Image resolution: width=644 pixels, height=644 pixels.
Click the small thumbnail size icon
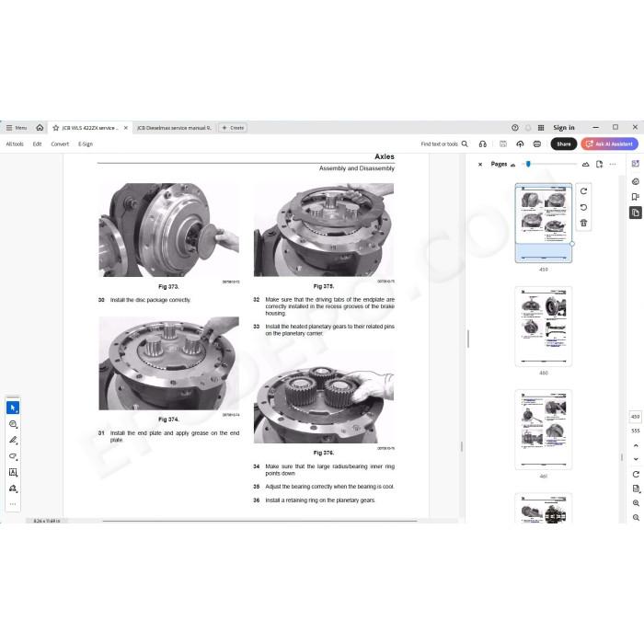click(x=513, y=165)
